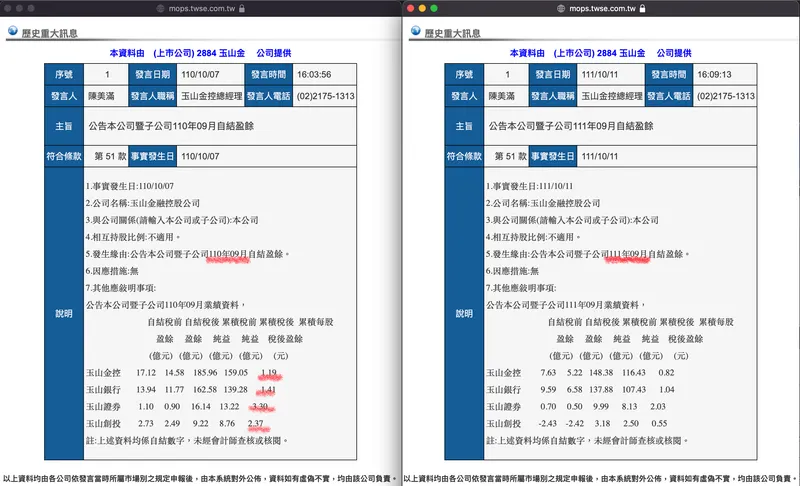This screenshot has height=486, width=800.
Task: Click lock icon in right window address bar
Action: click(x=642, y=8)
